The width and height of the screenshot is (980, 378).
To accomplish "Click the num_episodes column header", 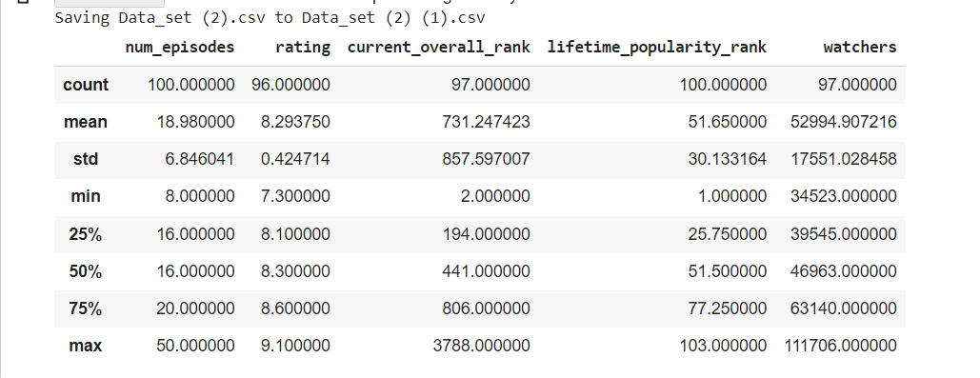I will tap(180, 47).
